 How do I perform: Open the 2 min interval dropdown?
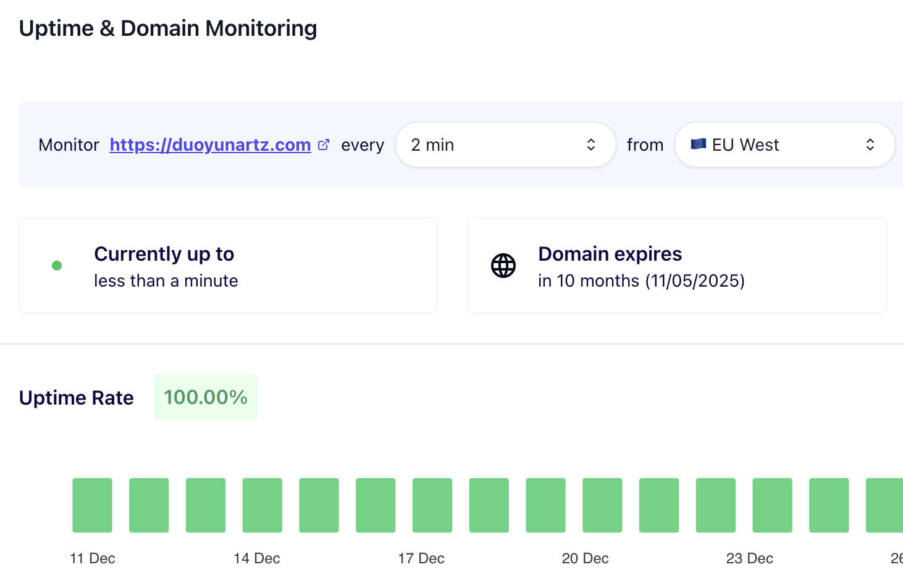(x=506, y=145)
